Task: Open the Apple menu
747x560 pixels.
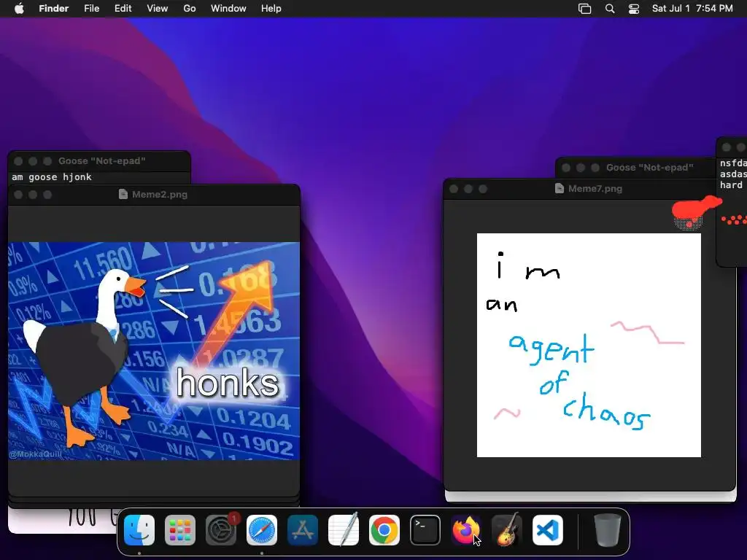Action: (19, 9)
